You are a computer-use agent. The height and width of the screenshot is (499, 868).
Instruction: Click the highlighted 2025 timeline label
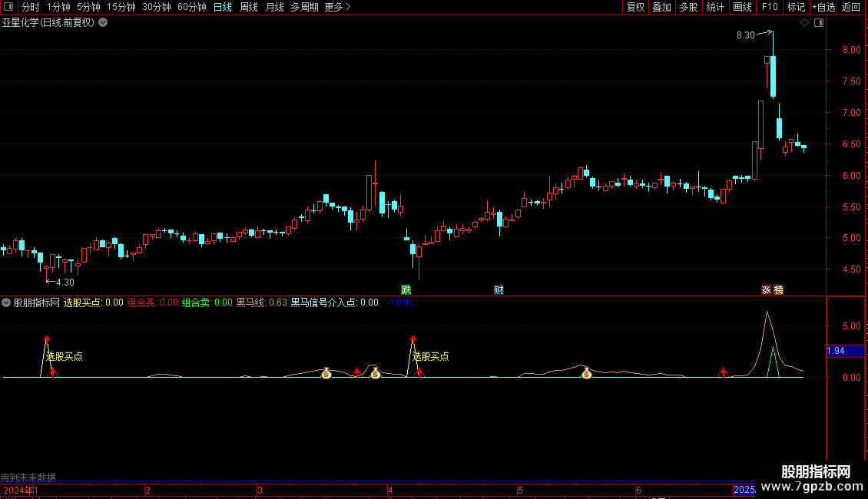(744, 490)
